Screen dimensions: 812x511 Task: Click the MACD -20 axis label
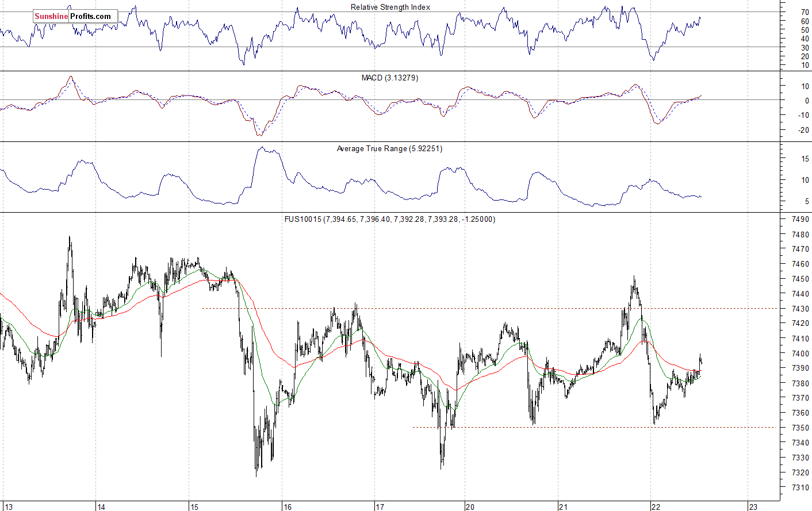[x=804, y=130]
